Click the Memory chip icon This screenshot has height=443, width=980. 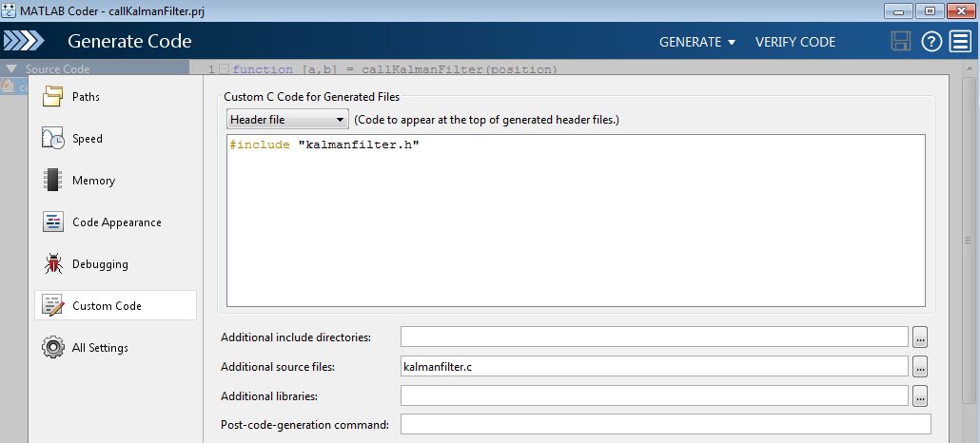53,181
